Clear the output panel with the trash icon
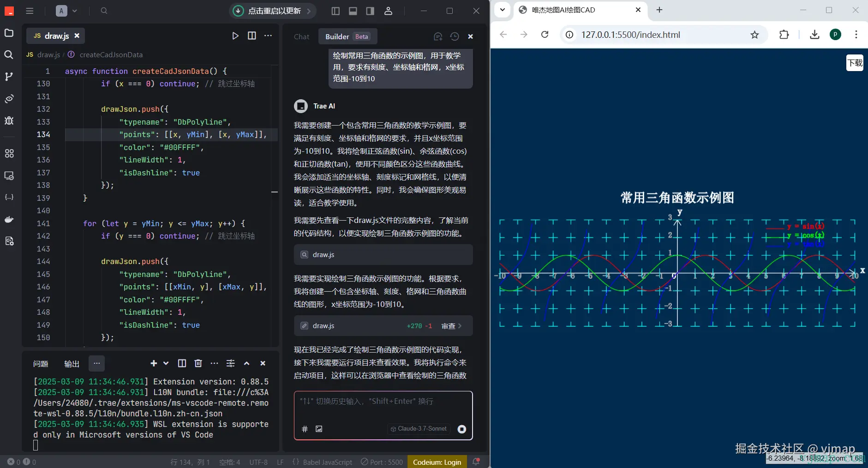Viewport: 868px width, 468px height. 198,363
